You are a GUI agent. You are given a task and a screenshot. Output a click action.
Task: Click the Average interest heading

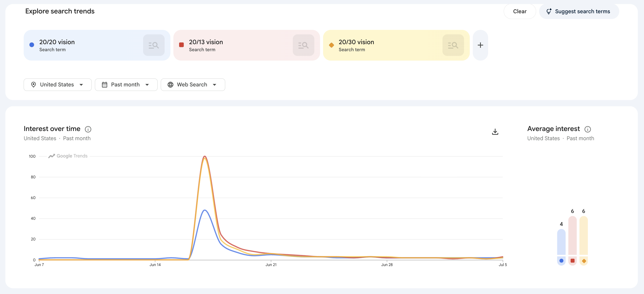554,129
